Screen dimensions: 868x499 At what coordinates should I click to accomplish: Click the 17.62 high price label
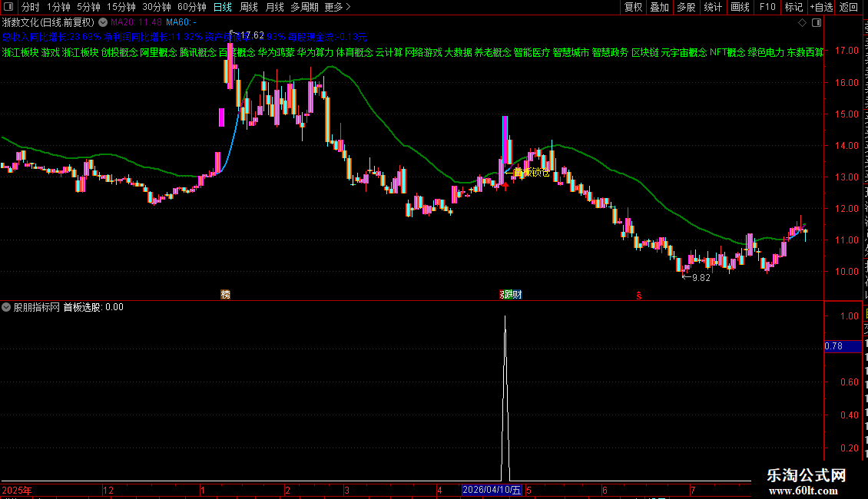[x=253, y=35]
